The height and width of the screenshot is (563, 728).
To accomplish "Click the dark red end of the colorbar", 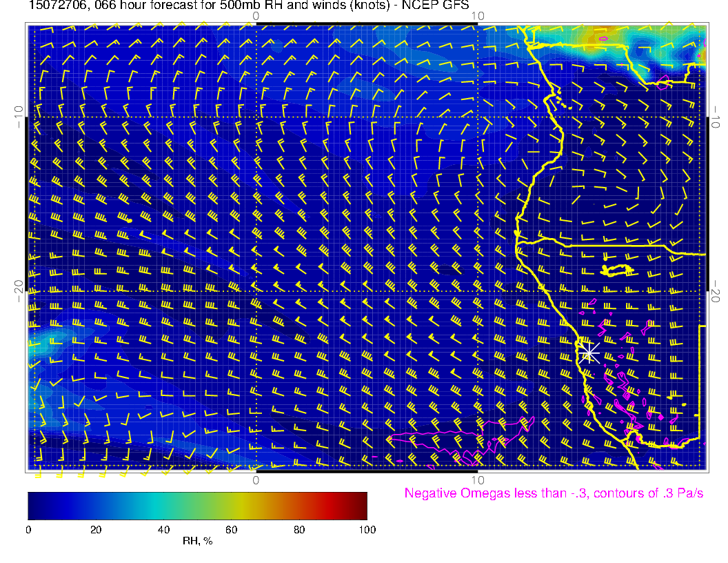I will 361,506.
